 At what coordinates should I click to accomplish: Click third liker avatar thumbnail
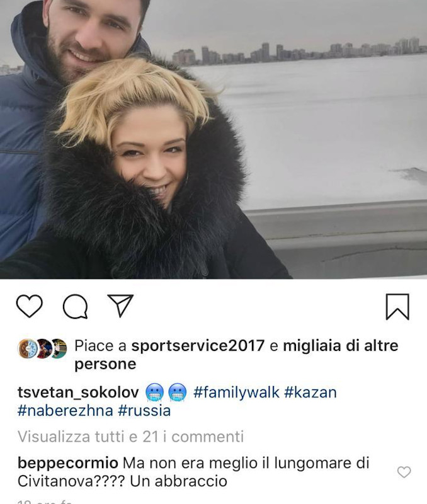click(x=59, y=348)
